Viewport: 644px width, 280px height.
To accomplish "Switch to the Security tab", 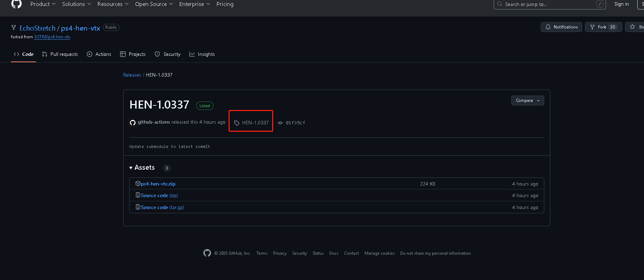I will click(167, 54).
